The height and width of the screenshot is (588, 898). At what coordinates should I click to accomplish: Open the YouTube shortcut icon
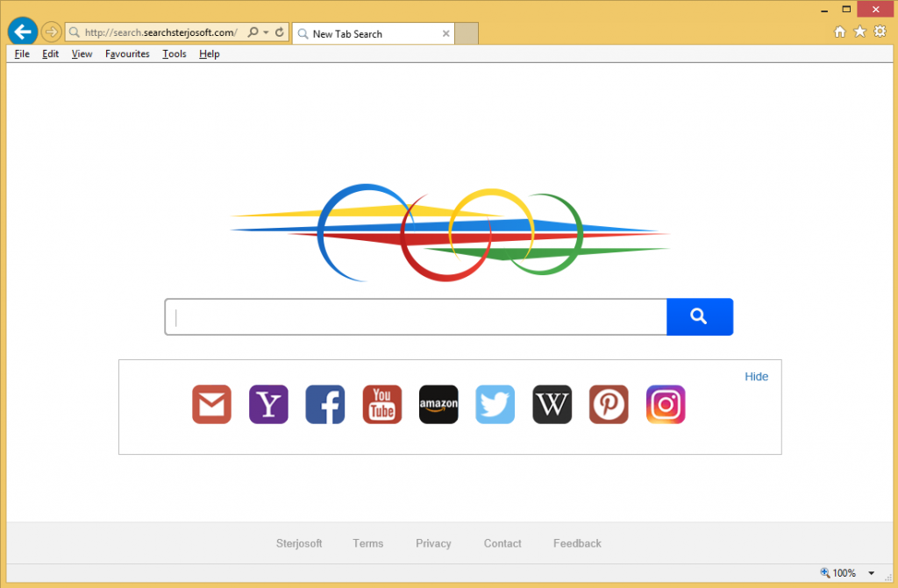pyautogui.click(x=382, y=404)
